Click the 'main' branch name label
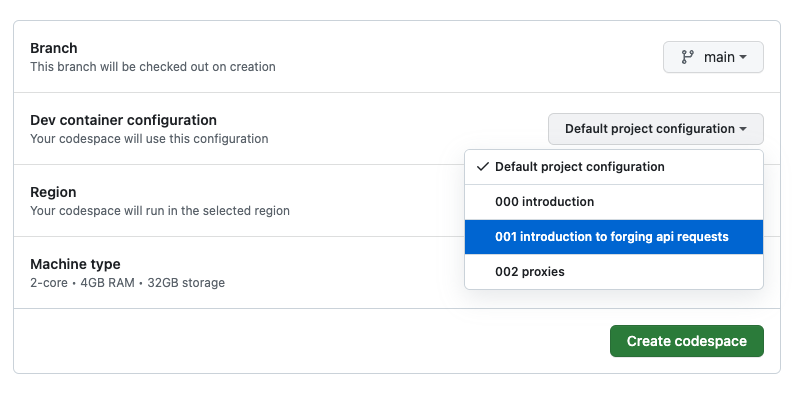This screenshot has height=406, width=802. (x=719, y=57)
